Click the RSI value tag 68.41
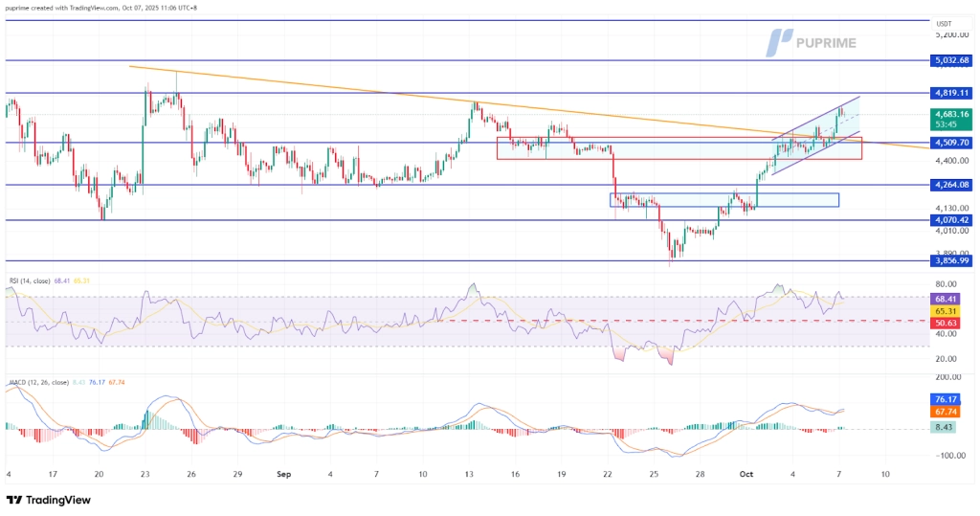Image resolution: width=980 pixels, height=516 pixels. click(945, 299)
